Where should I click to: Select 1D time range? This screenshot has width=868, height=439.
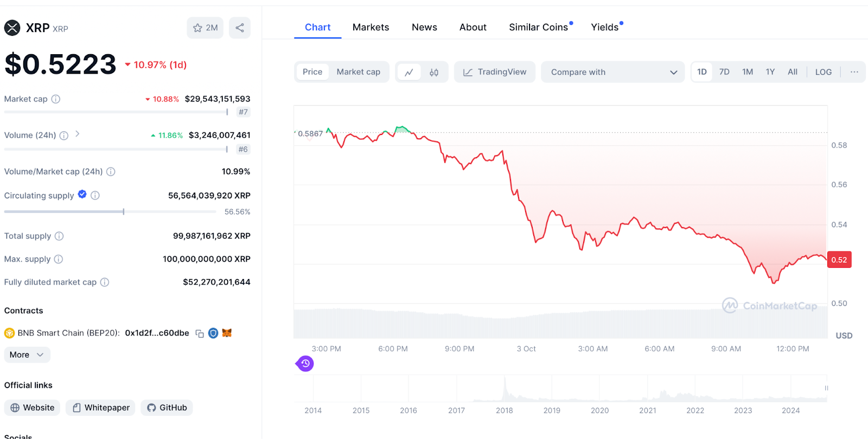[x=702, y=72]
